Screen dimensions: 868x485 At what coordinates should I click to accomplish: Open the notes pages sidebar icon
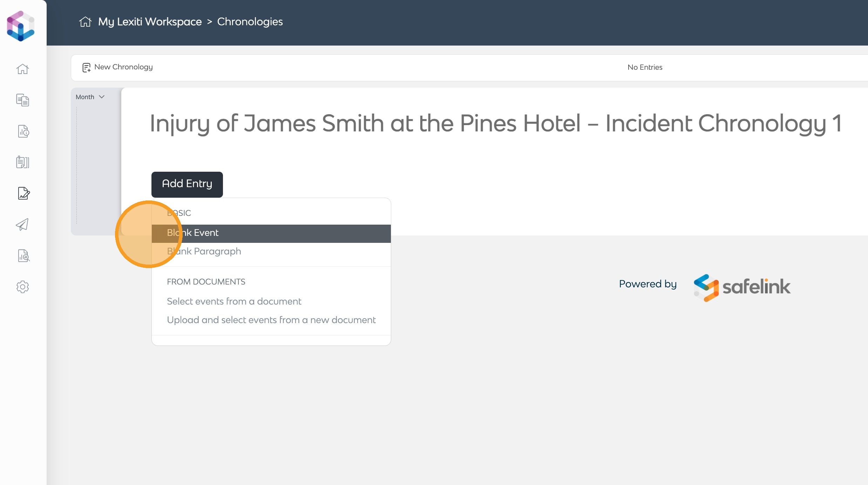23,162
